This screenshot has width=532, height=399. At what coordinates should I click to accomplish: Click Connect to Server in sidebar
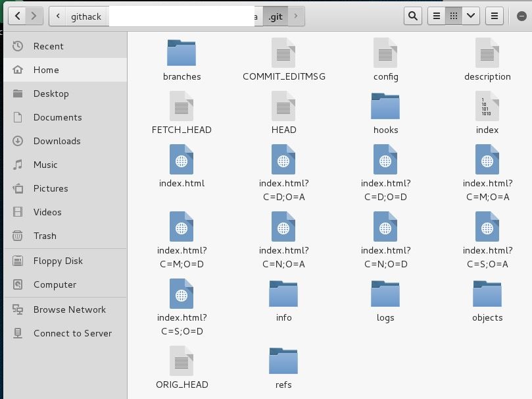[72, 333]
